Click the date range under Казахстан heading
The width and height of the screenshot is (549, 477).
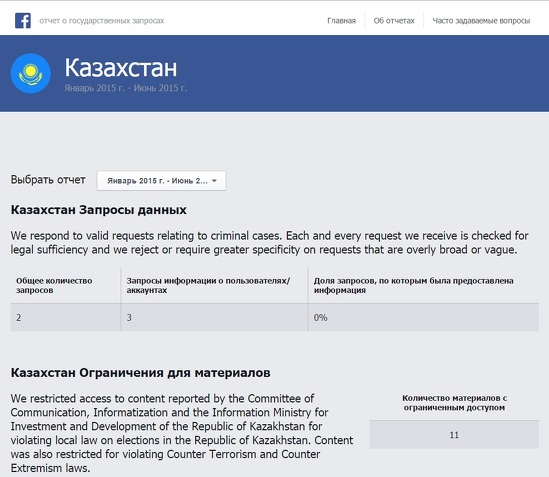(126, 88)
